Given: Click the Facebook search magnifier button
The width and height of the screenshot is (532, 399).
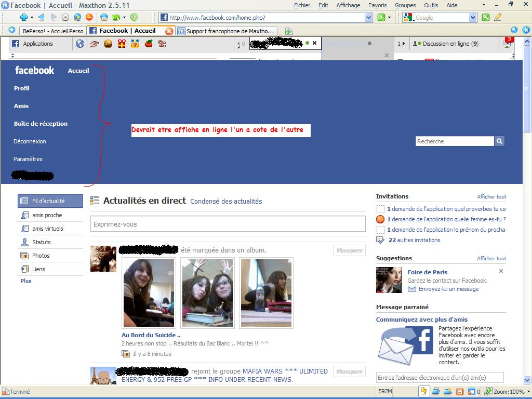Looking at the screenshot, I should pyautogui.click(x=499, y=141).
